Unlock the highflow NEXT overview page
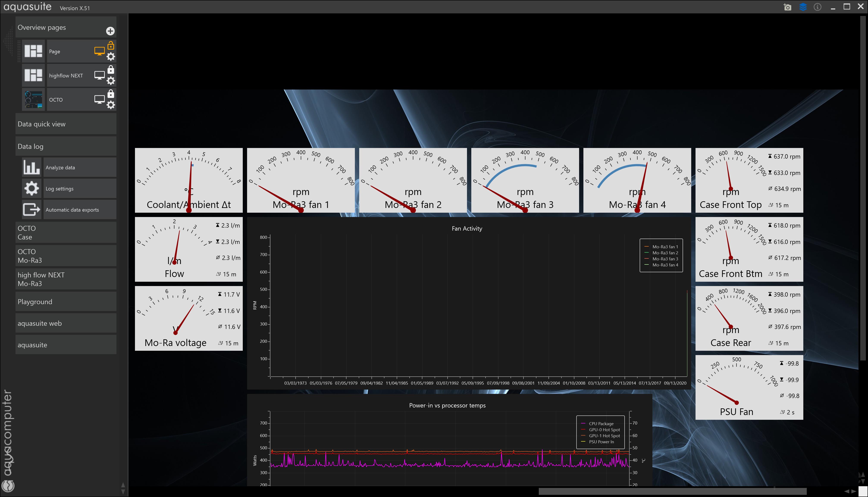 click(111, 70)
